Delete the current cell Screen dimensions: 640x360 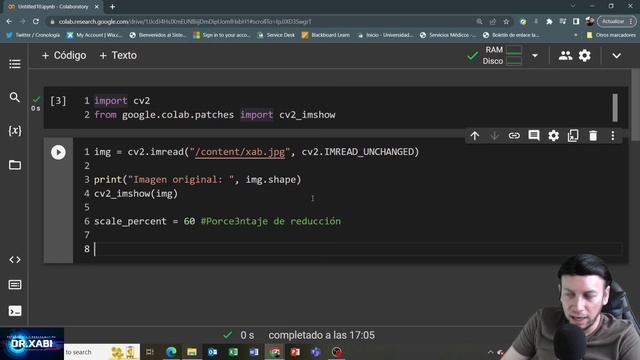click(x=593, y=136)
